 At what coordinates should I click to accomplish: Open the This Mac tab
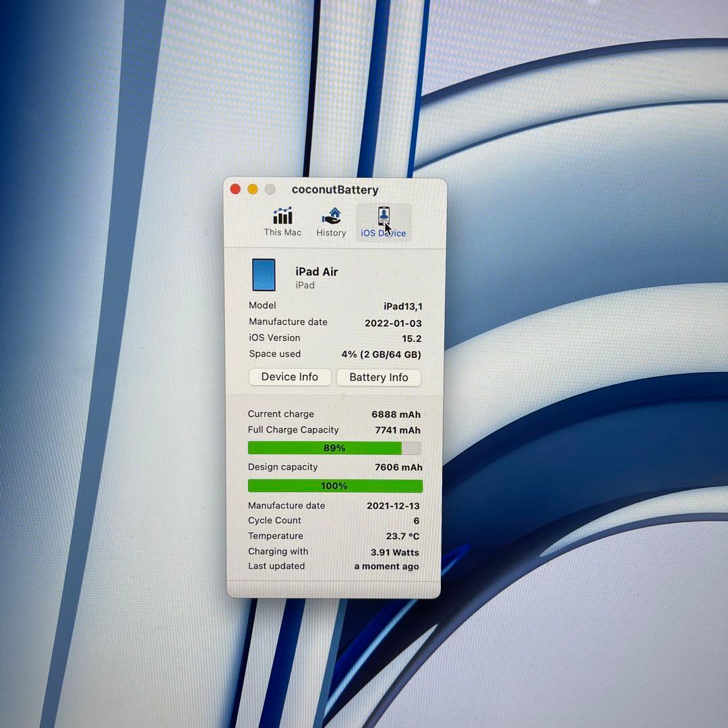point(282,222)
